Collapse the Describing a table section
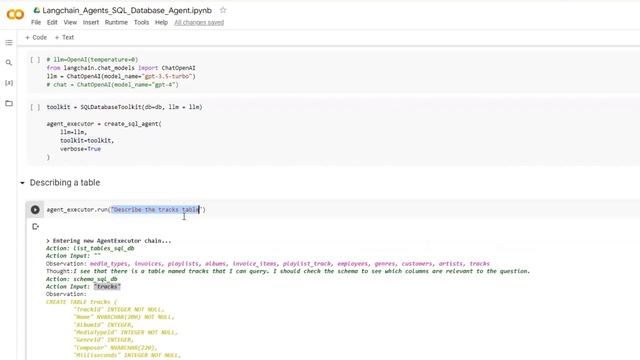The height and width of the screenshot is (360, 640). click(x=22, y=183)
